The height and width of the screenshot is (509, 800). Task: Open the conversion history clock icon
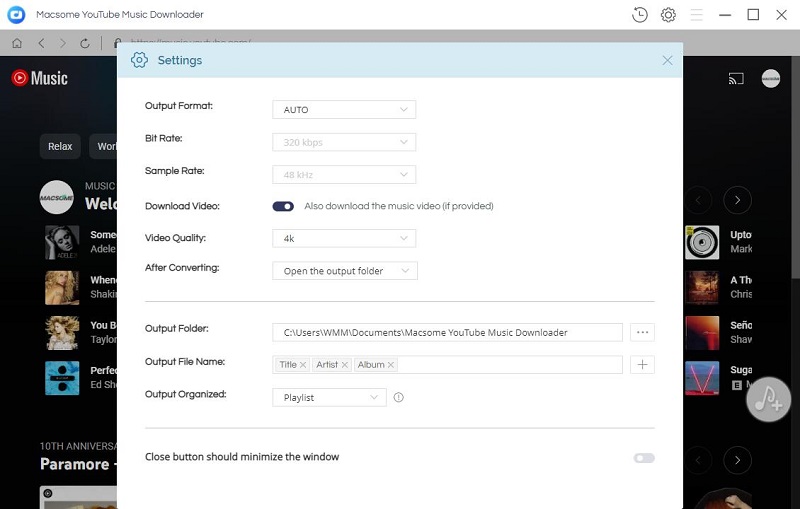click(639, 15)
